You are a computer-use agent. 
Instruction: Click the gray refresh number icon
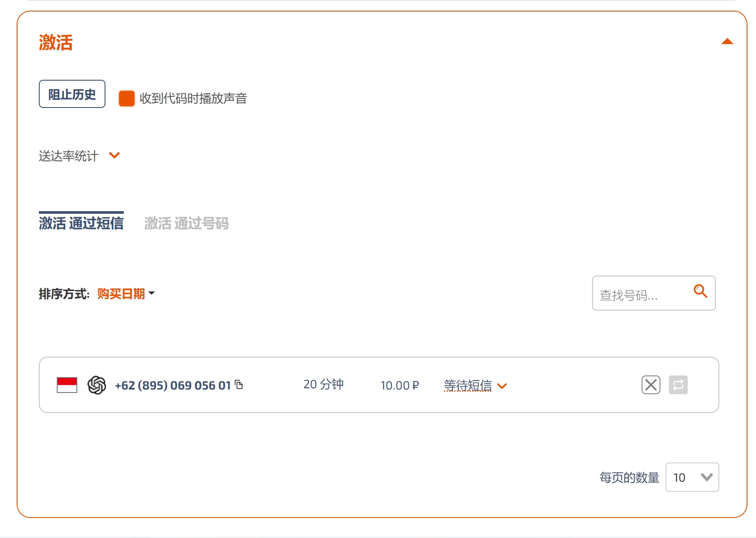coord(678,385)
